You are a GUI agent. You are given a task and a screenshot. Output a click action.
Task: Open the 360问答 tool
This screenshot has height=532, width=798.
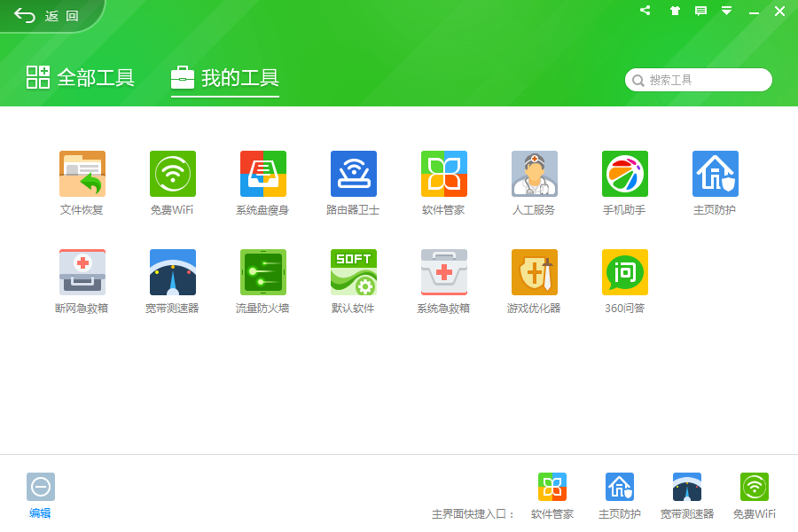(625, 272)
